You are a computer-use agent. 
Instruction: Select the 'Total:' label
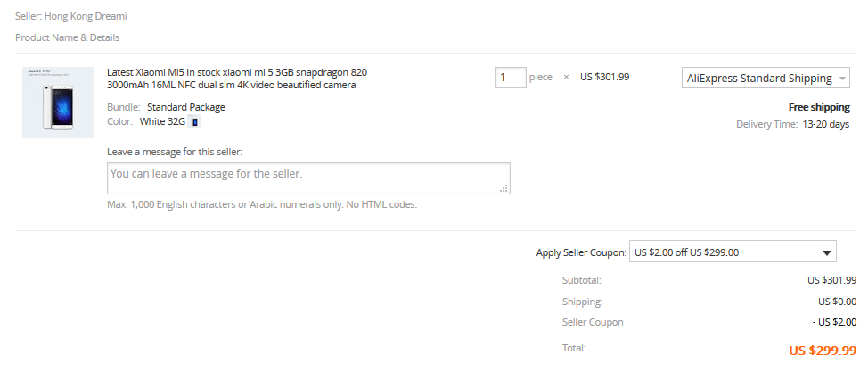[x=574, y=348]
